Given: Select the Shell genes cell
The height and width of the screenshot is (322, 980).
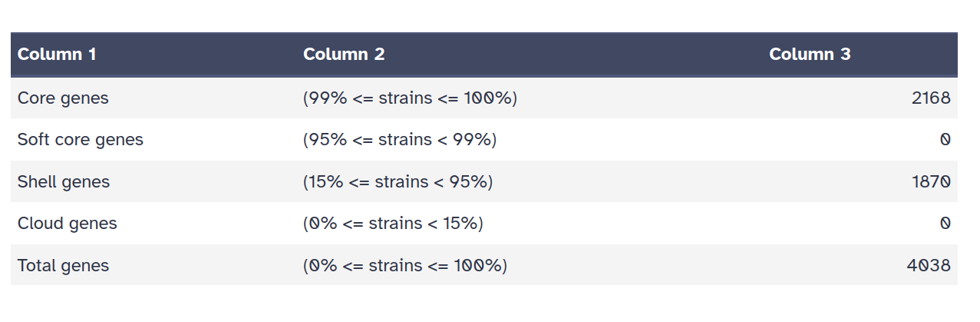Looking at the screenshot, I should coord(64,182).
